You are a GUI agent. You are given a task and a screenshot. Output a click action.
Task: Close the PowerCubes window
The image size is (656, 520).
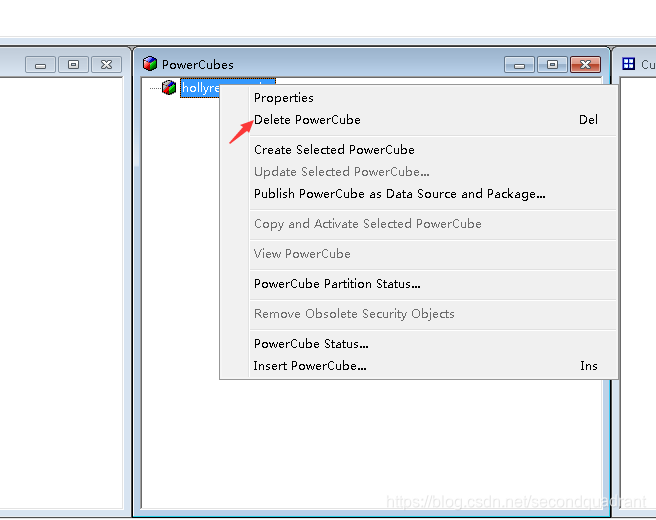tap(585, 65)
